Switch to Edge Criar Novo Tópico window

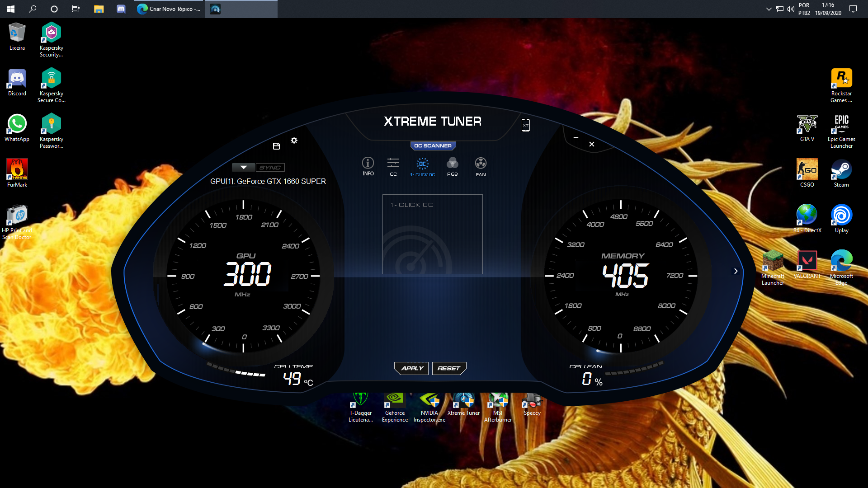[169, 9]
